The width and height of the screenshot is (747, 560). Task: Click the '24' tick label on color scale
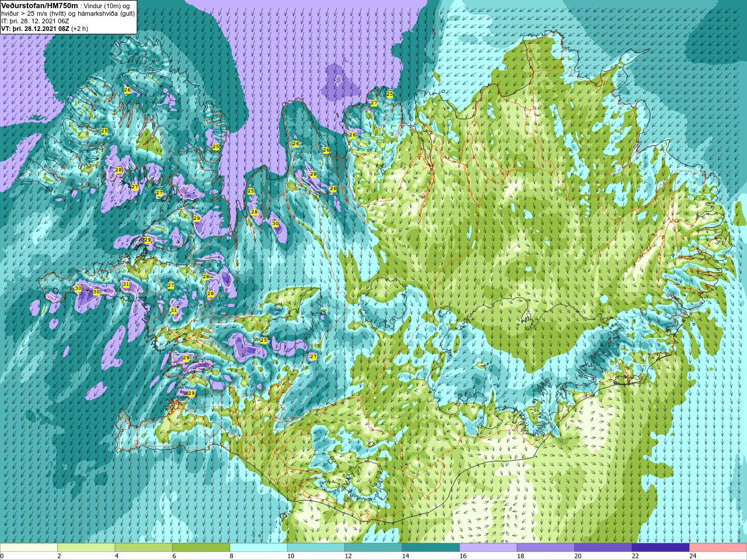(693, 556)
